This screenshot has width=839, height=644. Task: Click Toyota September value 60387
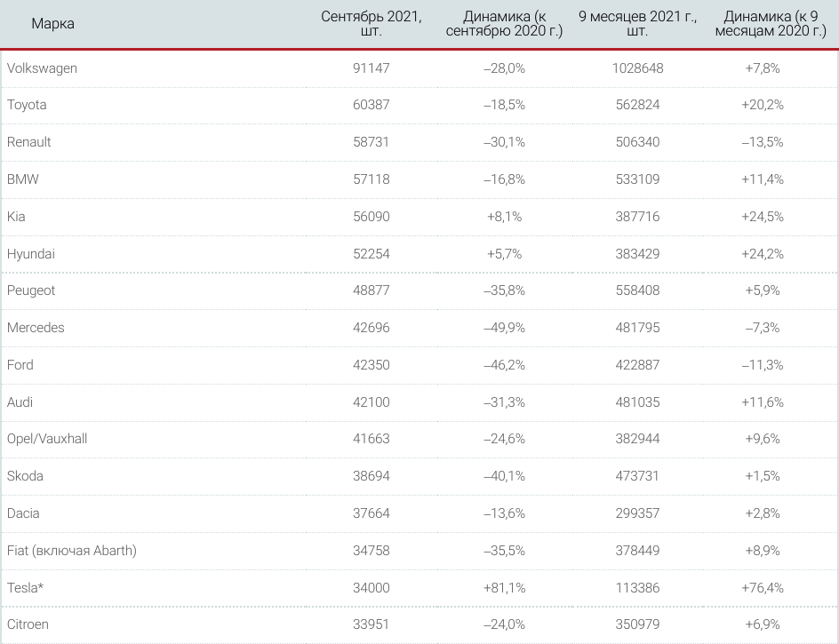[x=372, y=105]
